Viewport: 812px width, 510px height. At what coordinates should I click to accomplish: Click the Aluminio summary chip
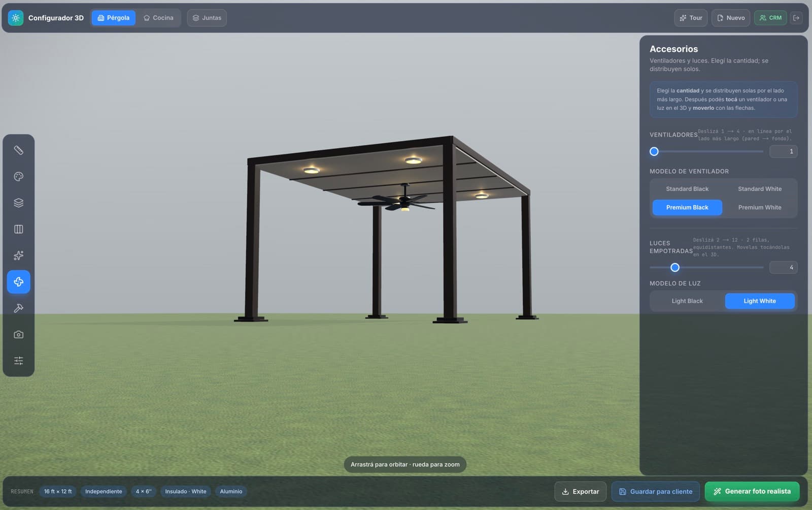(x=231, y=492)
